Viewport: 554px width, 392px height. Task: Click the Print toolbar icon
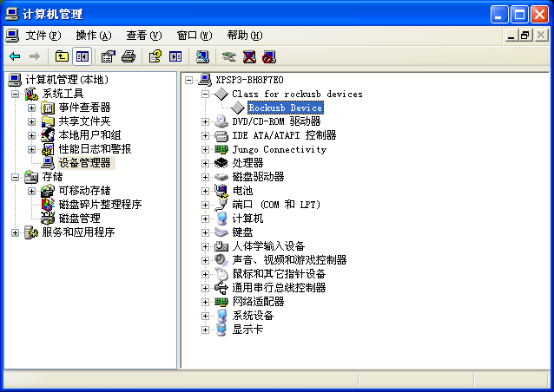pyautogui.click(x=129, y=56)
